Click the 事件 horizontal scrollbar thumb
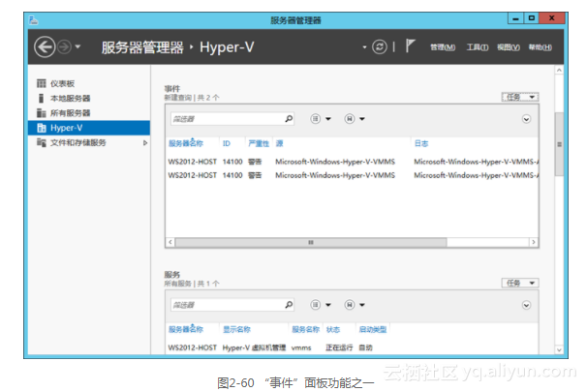587x392 pixels. pyautogui.click(x=311, y=242)
